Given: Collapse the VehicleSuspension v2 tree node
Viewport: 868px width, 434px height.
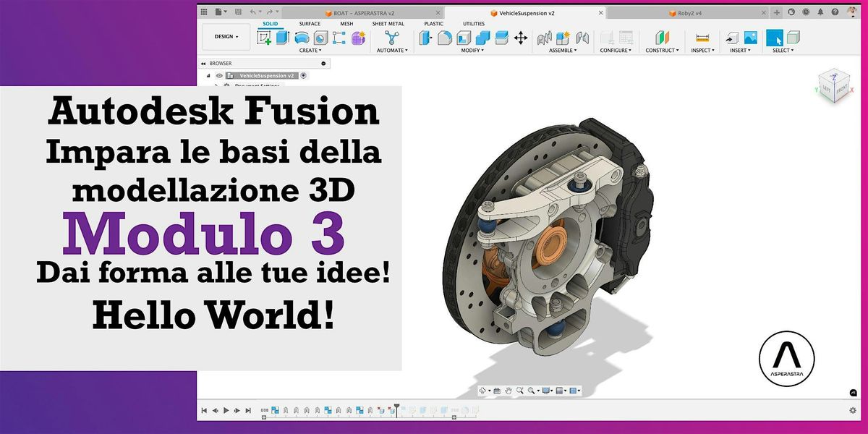Looking at the screenshot, I should pos(208,75).
